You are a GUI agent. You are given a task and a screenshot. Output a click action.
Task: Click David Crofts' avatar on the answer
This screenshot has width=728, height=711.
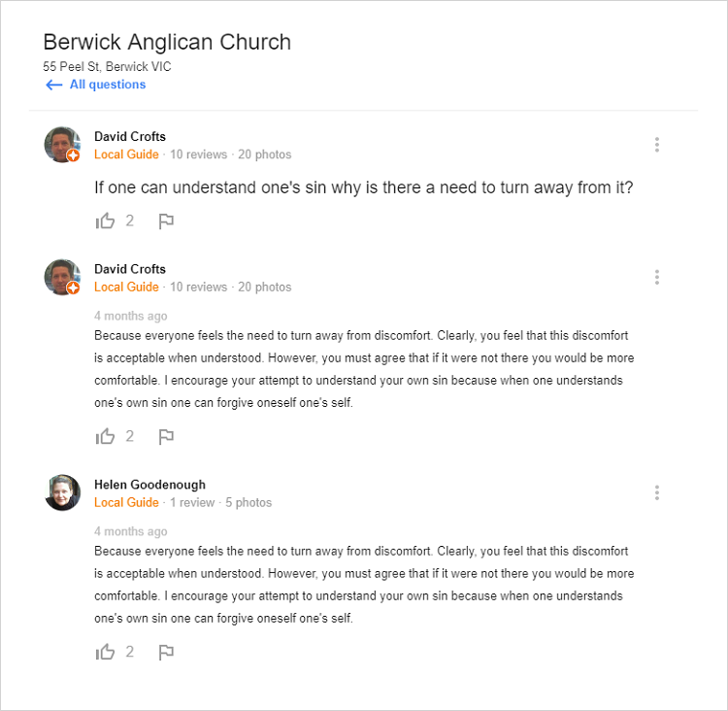[x=61, y=277]
